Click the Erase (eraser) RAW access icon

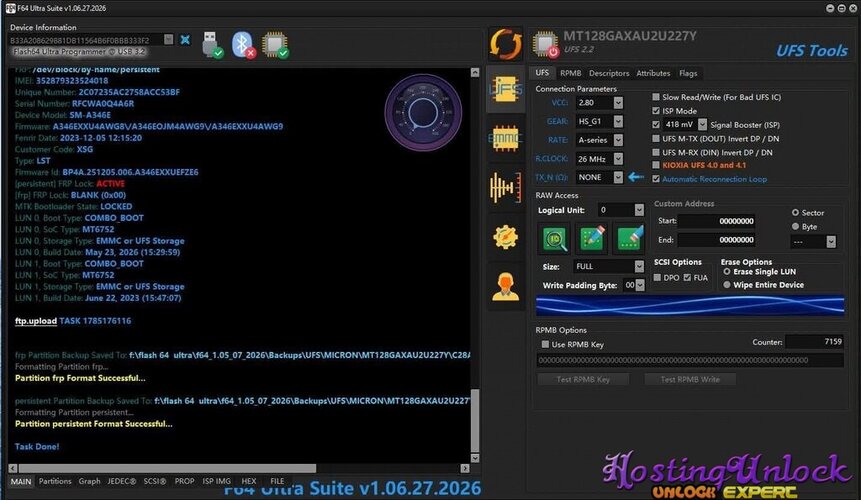(629, 238)
